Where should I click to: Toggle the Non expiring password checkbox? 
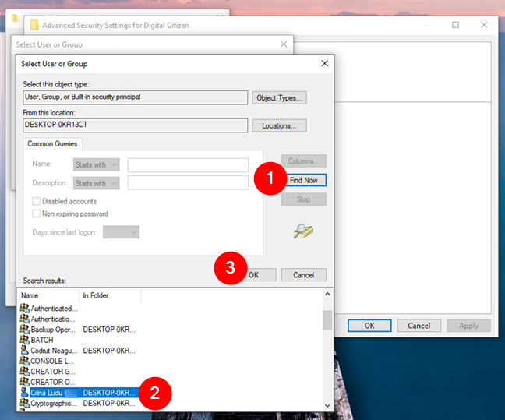[37, 214]
